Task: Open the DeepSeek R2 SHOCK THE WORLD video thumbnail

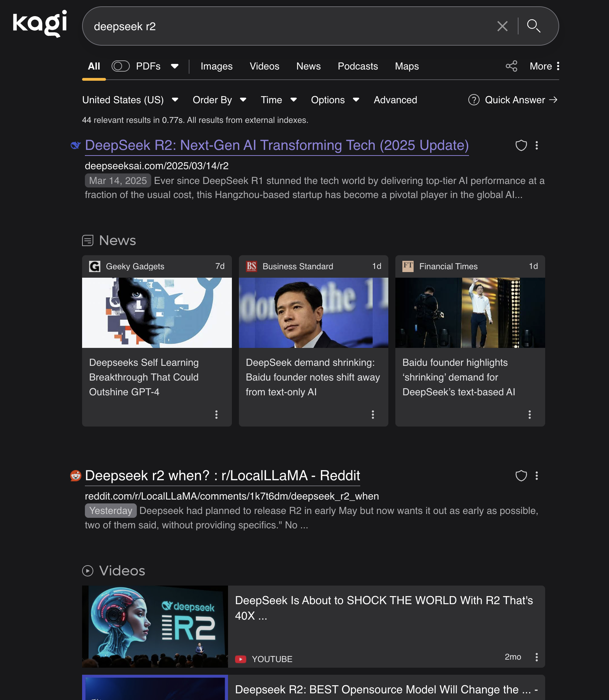Action: tap(155, 626)
